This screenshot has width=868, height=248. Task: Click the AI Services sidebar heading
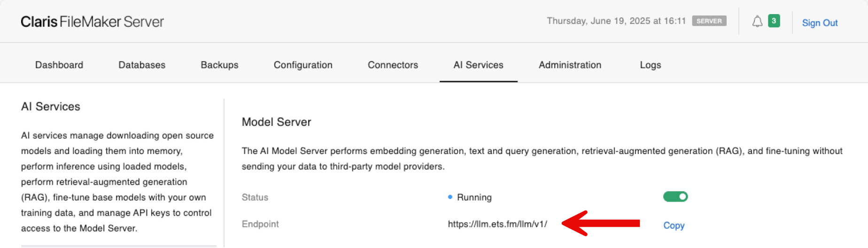pyautogui.click(x=51, y=107)
